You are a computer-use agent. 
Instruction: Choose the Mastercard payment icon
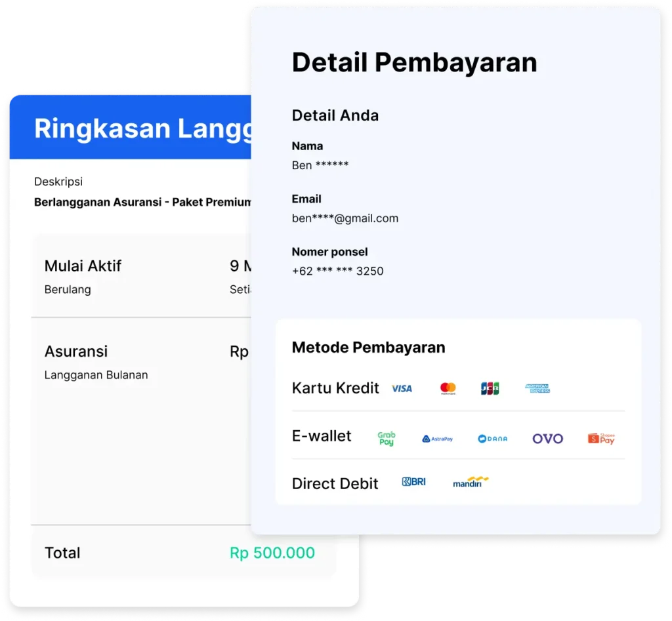[448, 388]
